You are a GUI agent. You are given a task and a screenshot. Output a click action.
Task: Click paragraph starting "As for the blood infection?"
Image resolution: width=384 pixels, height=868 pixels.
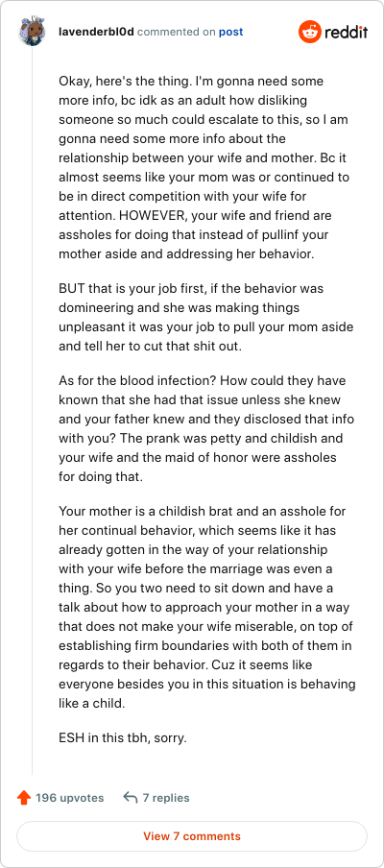205,428
